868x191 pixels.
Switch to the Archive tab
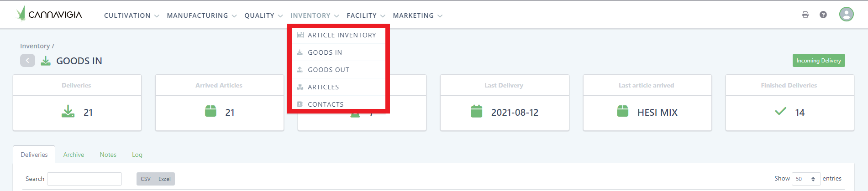pyautogui.click(x=74, y=155)
